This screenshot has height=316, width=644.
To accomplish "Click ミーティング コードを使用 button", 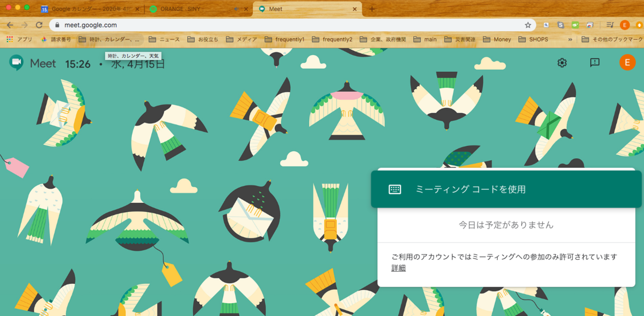I will pos(506,189).
